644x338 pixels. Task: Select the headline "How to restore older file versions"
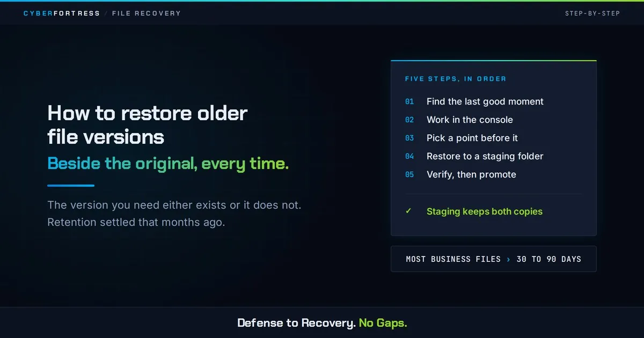[x=148, y=125]
